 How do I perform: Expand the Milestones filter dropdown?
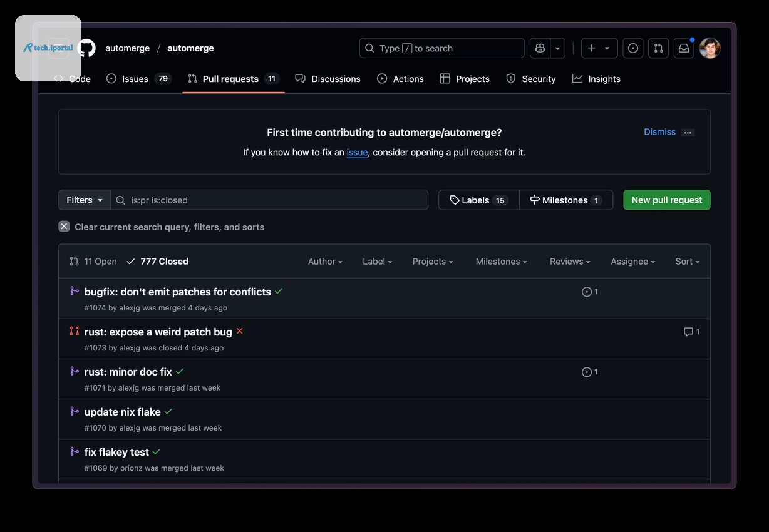(x=501, y=262)
